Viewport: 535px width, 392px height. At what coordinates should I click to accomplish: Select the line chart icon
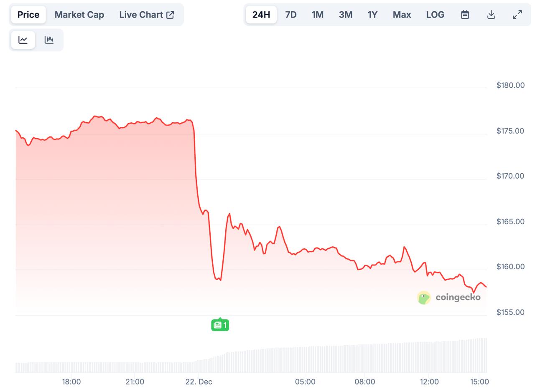click(23, 40)
